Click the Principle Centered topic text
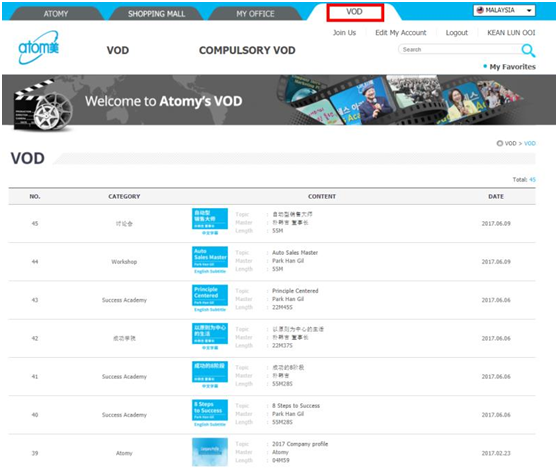The image size is (558, 474). (295, 291)
